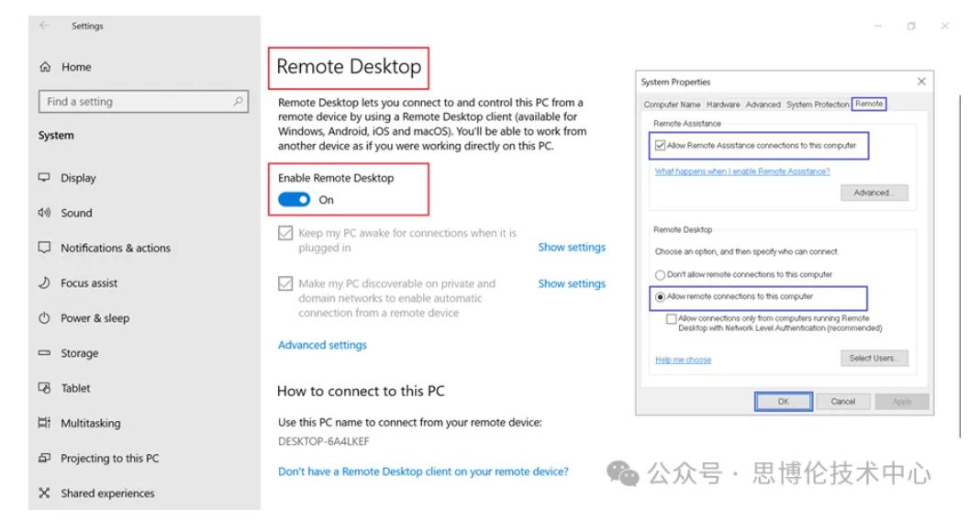Go back using the Settings back arrow
Viewport: 980px width, 532px height.
click(x=44, y=26)
